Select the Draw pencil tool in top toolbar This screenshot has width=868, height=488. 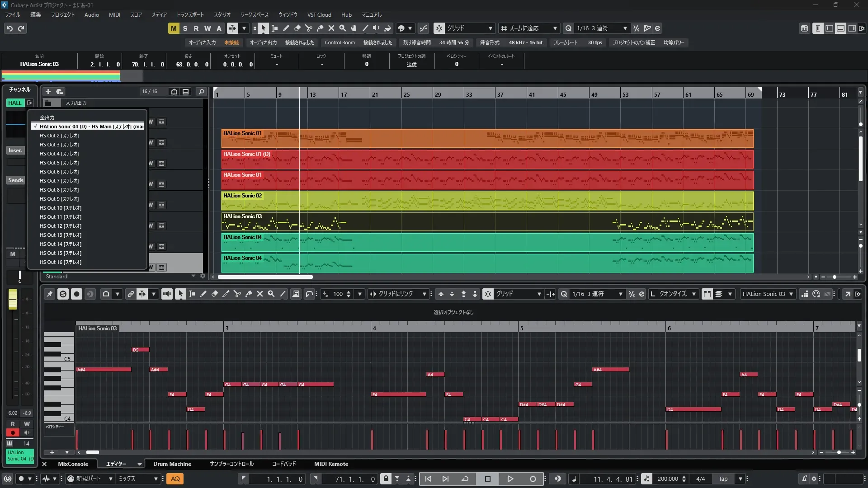point(286,28)
